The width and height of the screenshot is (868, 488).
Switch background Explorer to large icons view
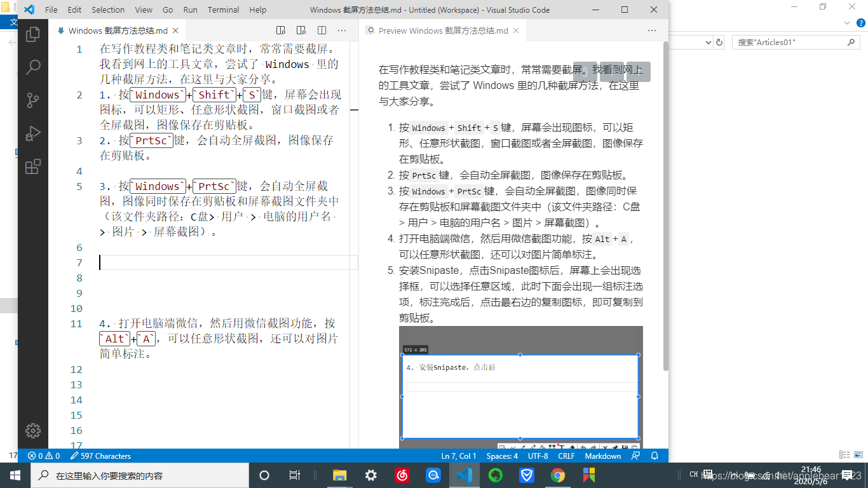[858, 455]
